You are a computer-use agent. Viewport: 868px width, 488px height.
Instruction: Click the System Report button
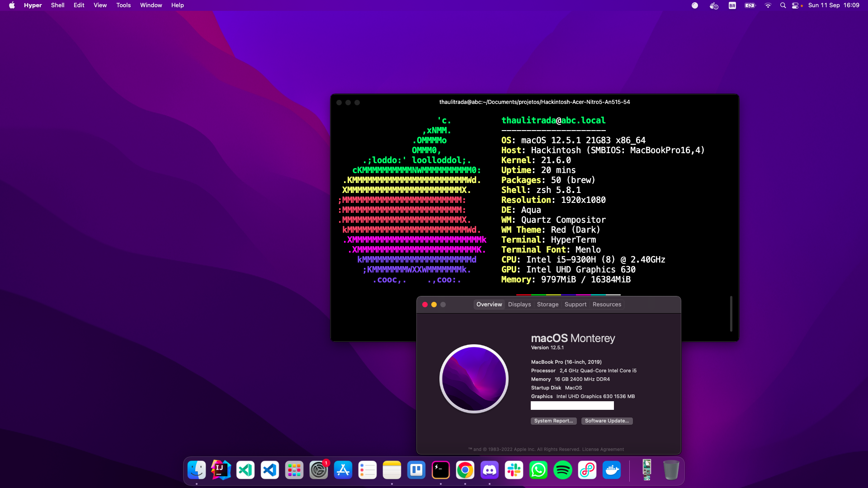(553, 421)
